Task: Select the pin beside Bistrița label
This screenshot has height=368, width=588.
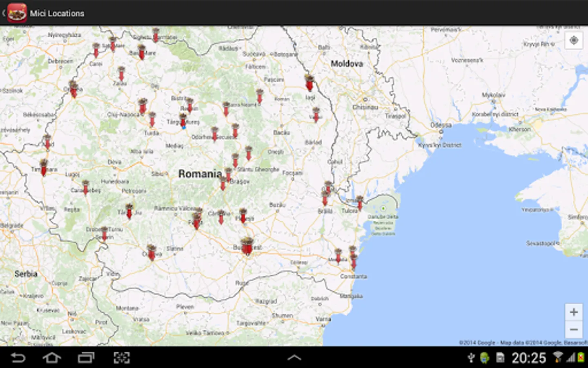Action: 189,105
